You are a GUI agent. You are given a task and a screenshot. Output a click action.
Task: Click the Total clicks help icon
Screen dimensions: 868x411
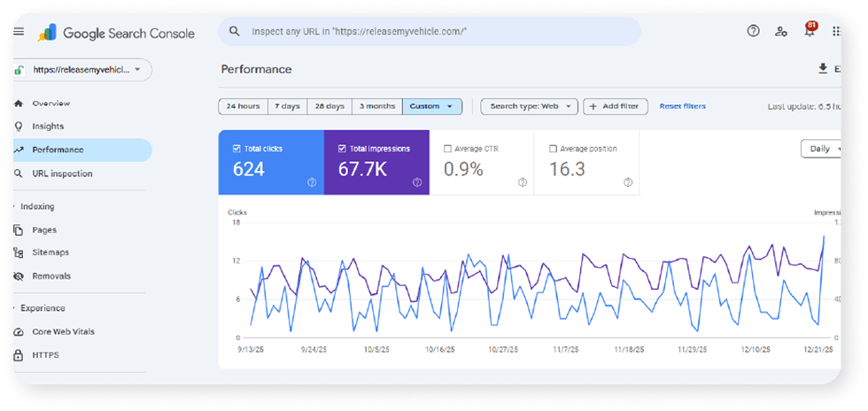(x=312, y=182)
